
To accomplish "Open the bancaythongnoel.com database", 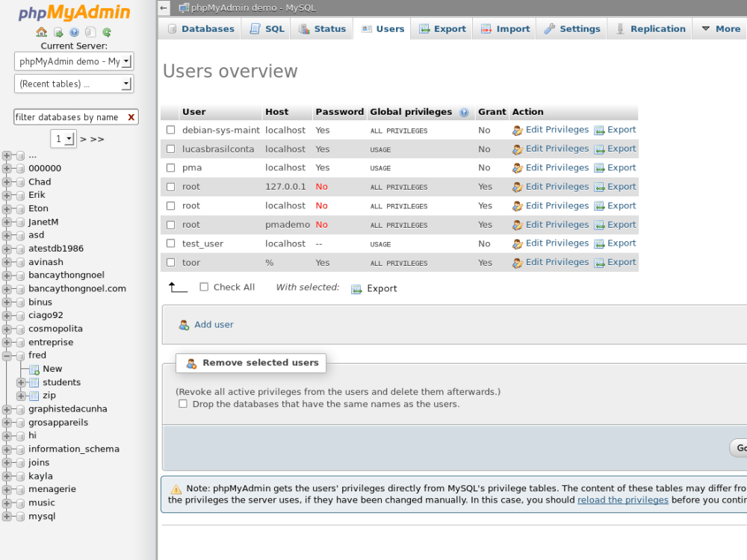I will [77, 288].
